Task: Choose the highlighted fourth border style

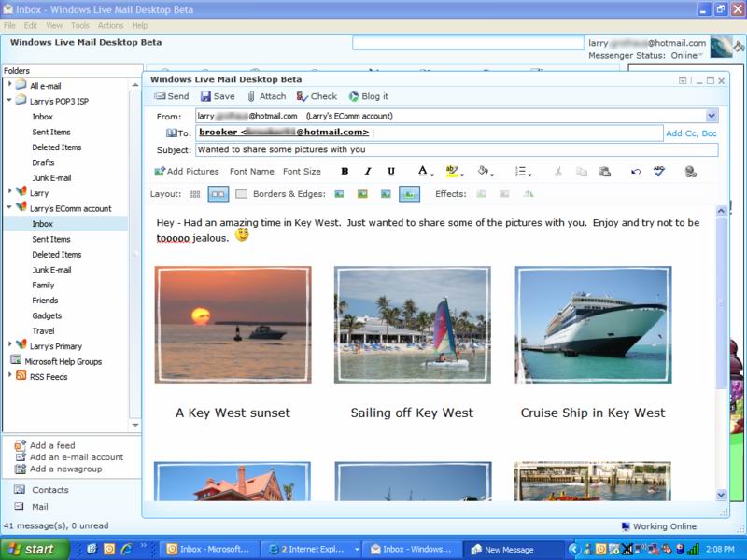Action: coord(409,194)
